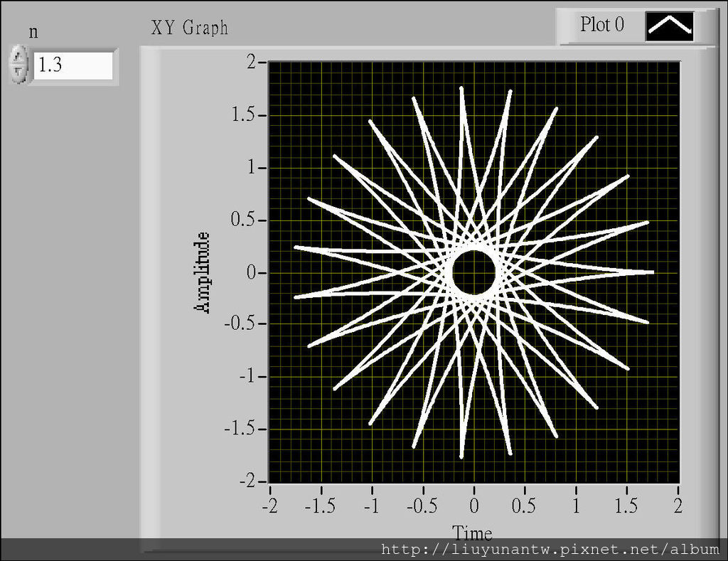Click the x-axis minimum value -2
Image resolution: width=728 pixels, height=561 pixels.
269,506
